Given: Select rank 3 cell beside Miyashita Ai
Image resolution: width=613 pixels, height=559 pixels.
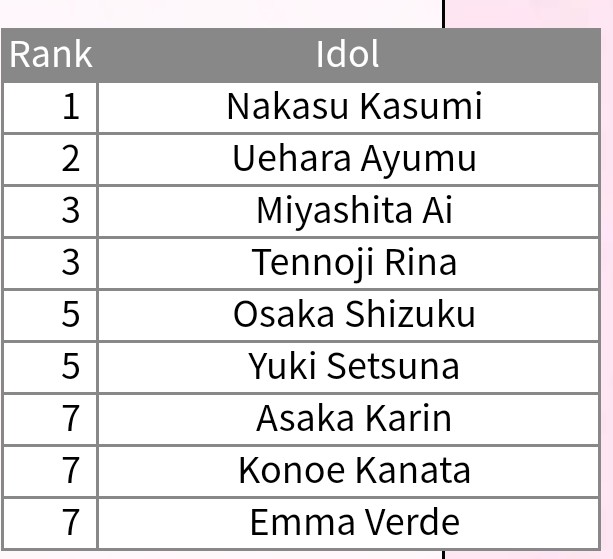Looking at the screenshot, I should pos(51,210).
